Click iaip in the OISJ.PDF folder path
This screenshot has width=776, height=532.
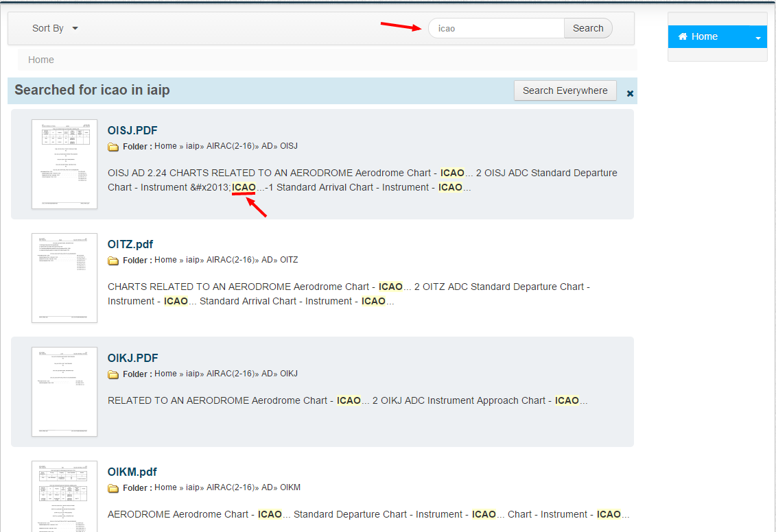[x=193, y=146]
